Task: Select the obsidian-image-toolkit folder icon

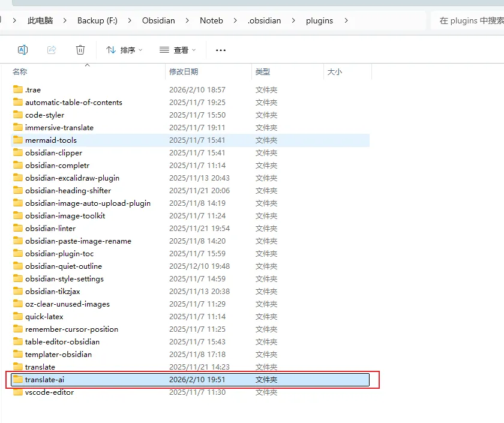Action: pos(18,215)
